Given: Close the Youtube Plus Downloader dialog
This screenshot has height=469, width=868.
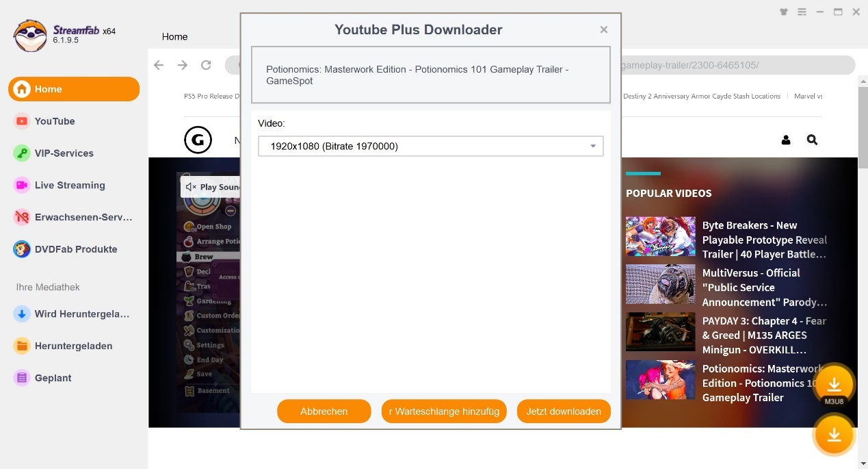Looking at the screenshot, I should tap(603, 29).
